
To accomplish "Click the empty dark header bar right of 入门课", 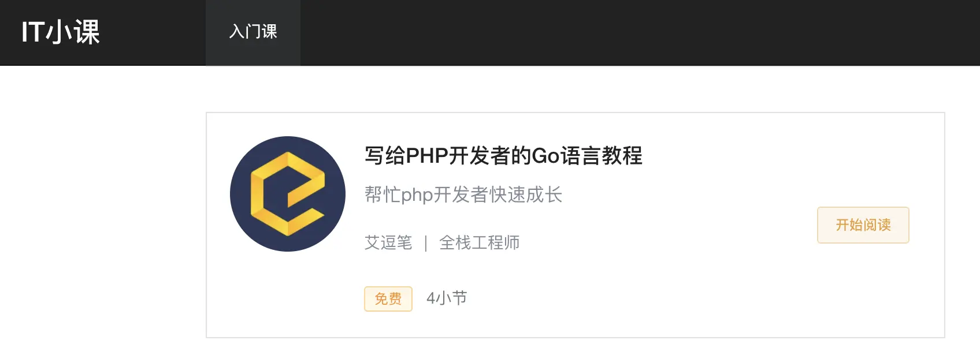I will click(x=636, y=32).
